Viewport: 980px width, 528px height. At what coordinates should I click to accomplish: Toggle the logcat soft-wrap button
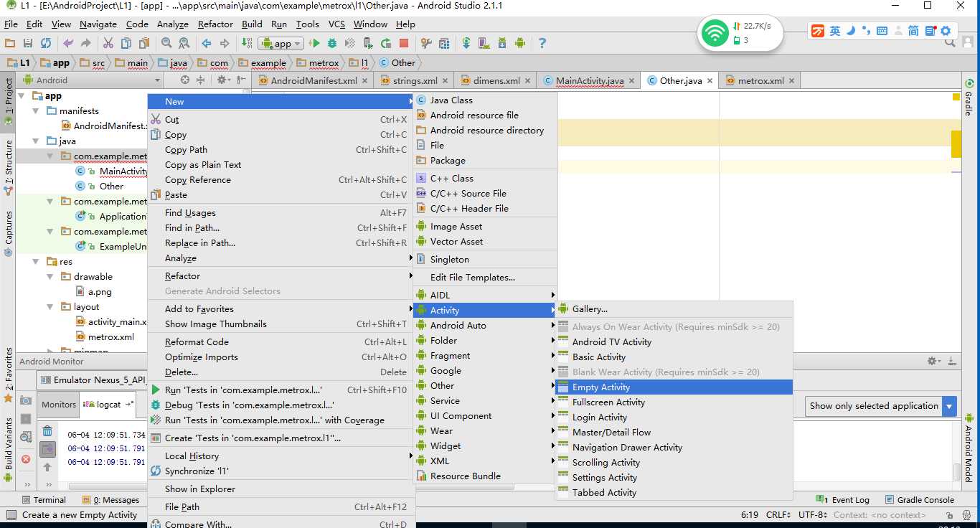(47, 449)
